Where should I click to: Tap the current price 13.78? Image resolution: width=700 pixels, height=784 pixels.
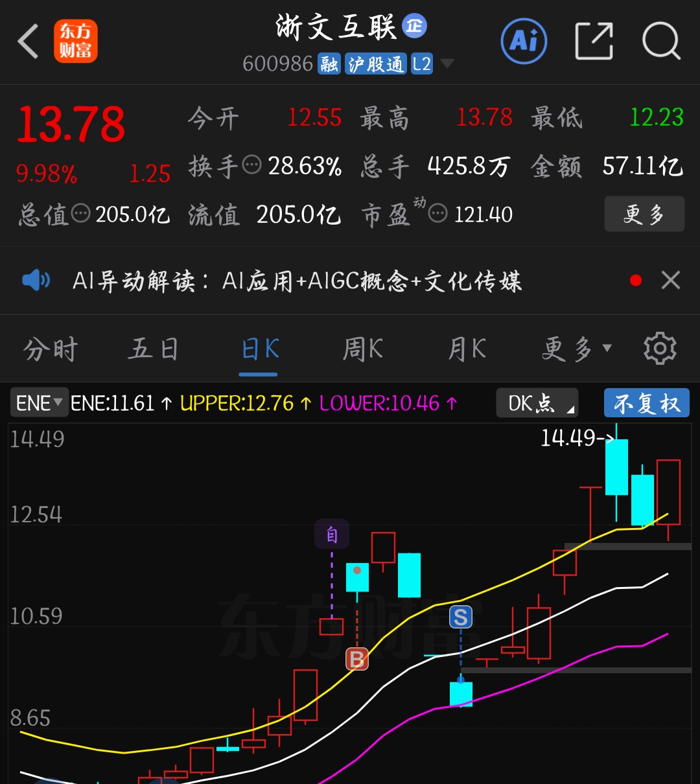71,124
